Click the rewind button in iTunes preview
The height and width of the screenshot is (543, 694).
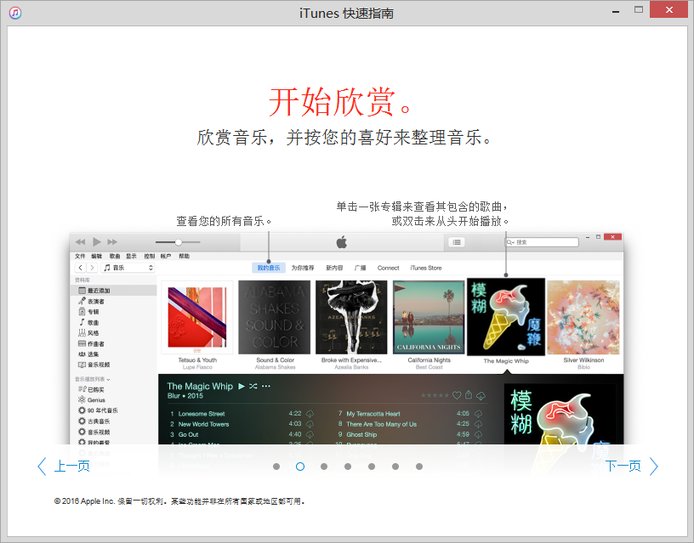(x=80, y=242)
